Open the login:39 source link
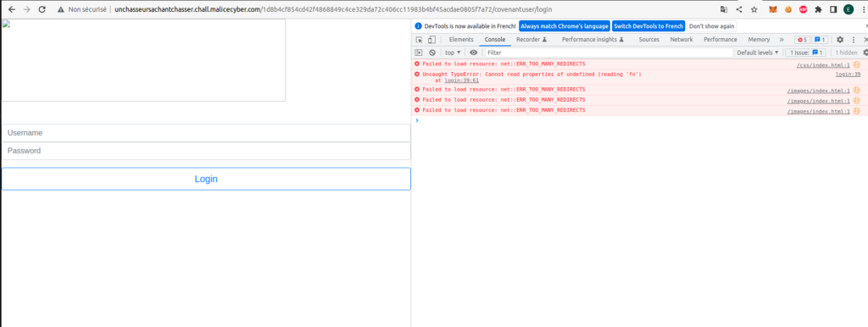This screenshot has width=868, height=327. pos(848,75)
